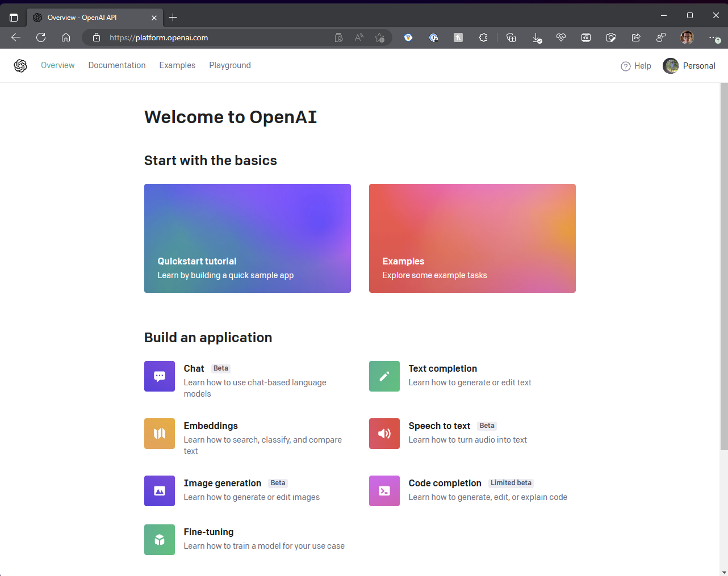Go back with browser back arrow
The width and height of the screenshot is (728, 576).
[16, 37]
